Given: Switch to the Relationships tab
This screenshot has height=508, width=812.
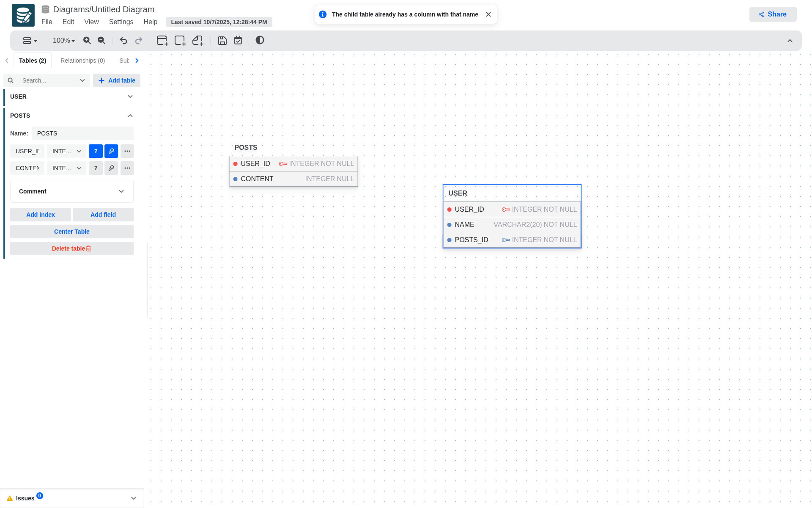Looking at the screenshot, I should pos(82,61).
